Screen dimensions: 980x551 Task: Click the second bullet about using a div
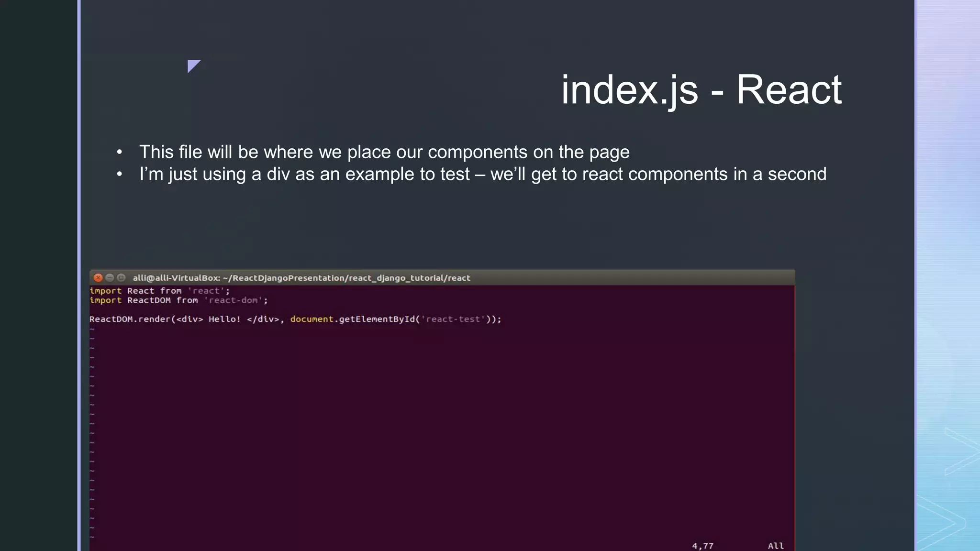click(x=482, y=174)
